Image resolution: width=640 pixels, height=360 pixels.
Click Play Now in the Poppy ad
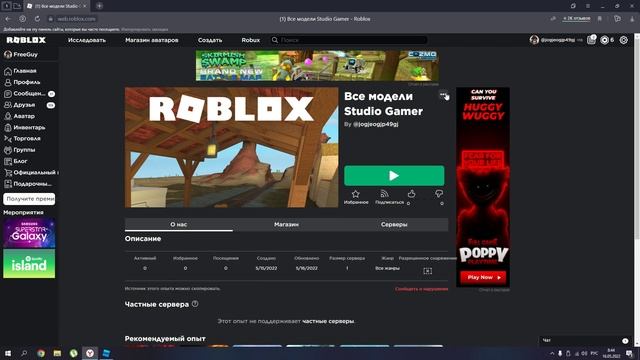[483, 277]
